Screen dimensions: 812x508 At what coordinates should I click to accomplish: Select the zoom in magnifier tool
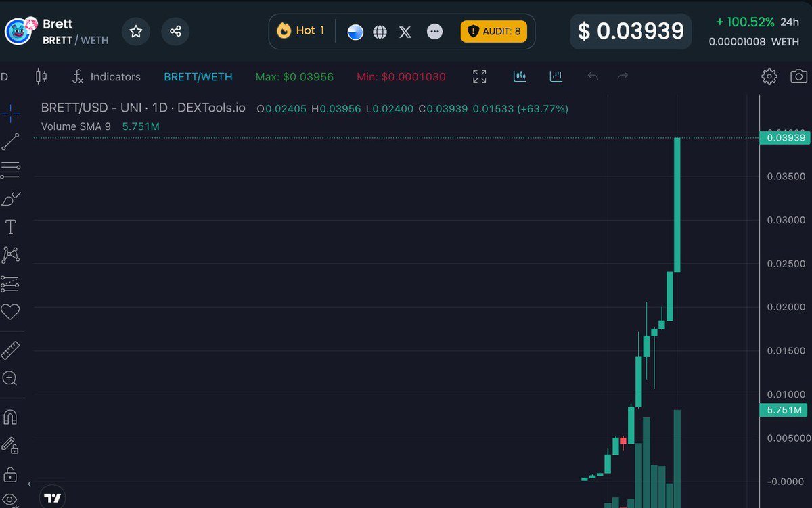point(10,379)
